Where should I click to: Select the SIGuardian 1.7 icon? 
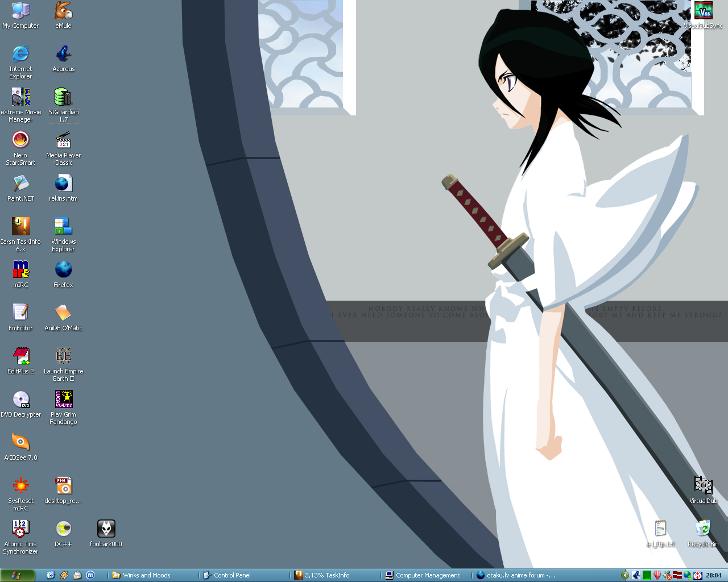coord(63,105)
